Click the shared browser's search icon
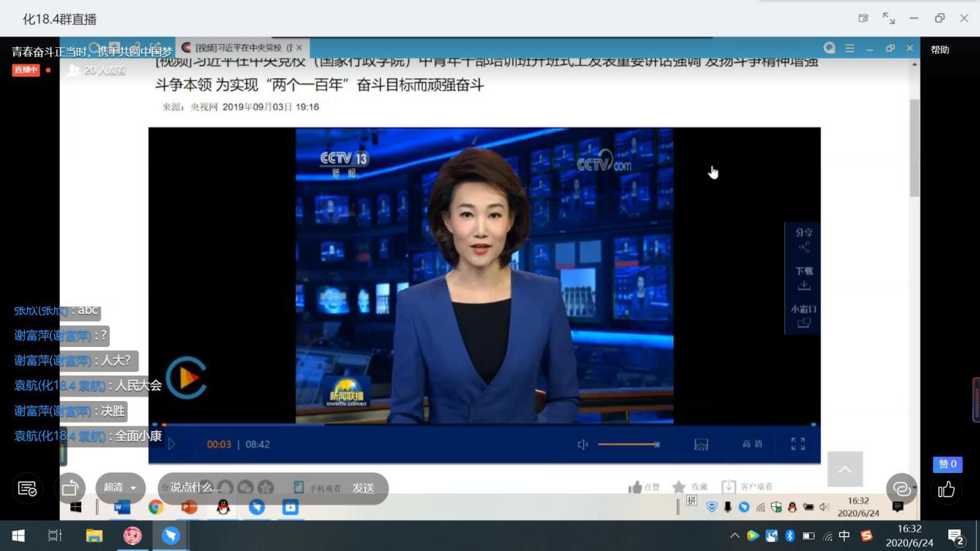This screenshot has width=980, height=551. pyautogui.click(x=829, y=48)
